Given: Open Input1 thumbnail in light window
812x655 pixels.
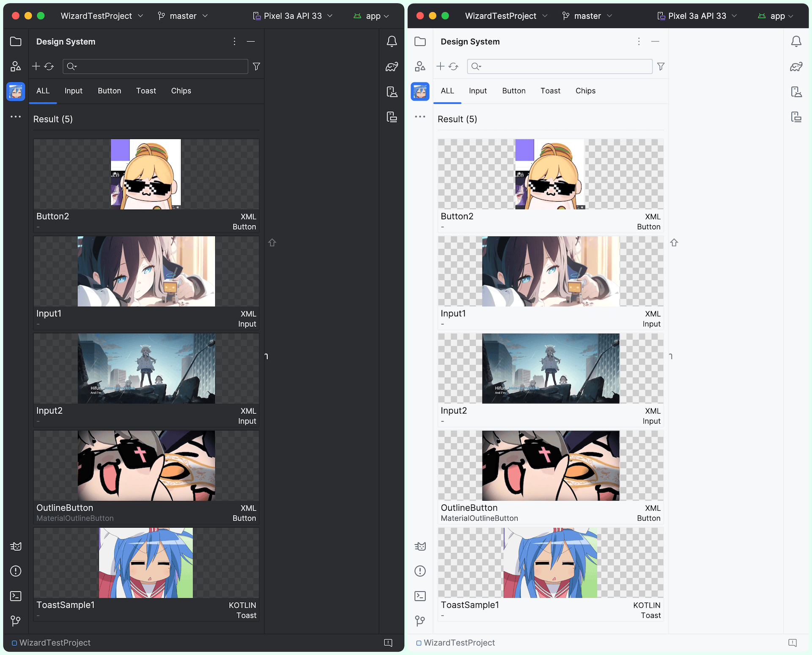Looking at the screenshot, I should pos(551,271).
